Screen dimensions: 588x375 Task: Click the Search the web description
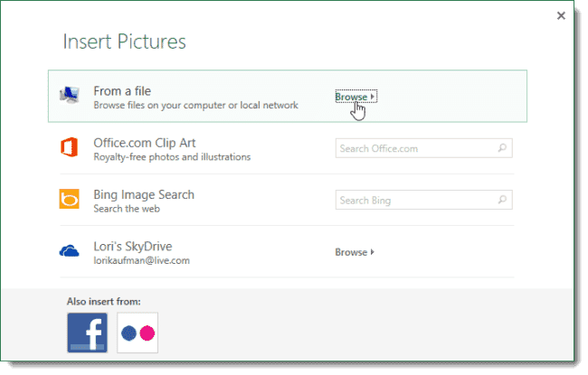pyautogui.click(x=126, y=209)
